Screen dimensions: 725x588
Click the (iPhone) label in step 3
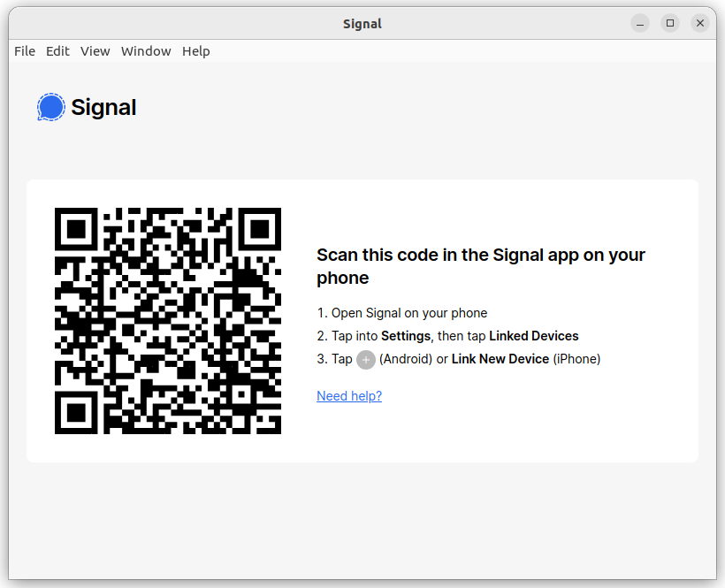tap(576, 359)
